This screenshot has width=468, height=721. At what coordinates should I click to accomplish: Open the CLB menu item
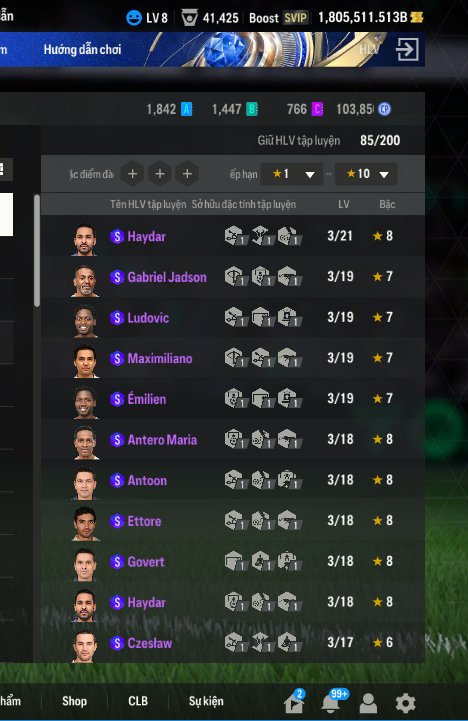click(138, 701)
